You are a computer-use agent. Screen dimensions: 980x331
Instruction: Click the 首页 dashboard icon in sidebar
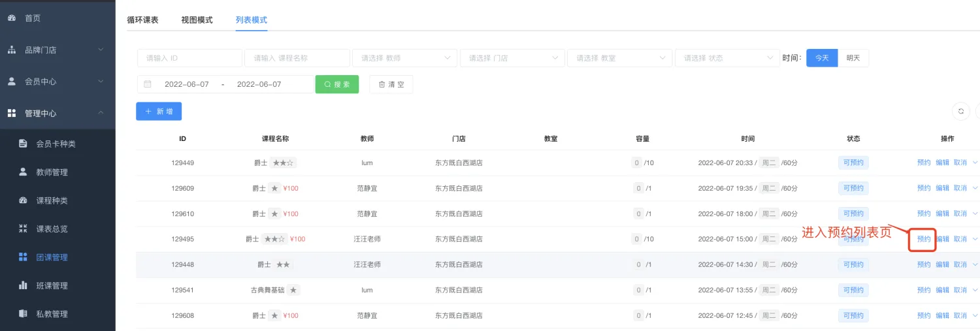click(12, 18)
